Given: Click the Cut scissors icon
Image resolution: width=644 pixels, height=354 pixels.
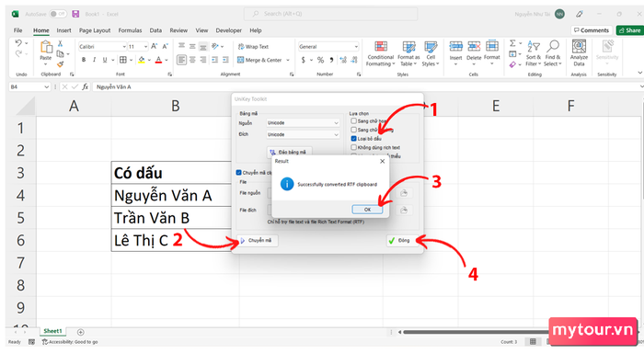Looking at the screenshot, I should [60, 43].
